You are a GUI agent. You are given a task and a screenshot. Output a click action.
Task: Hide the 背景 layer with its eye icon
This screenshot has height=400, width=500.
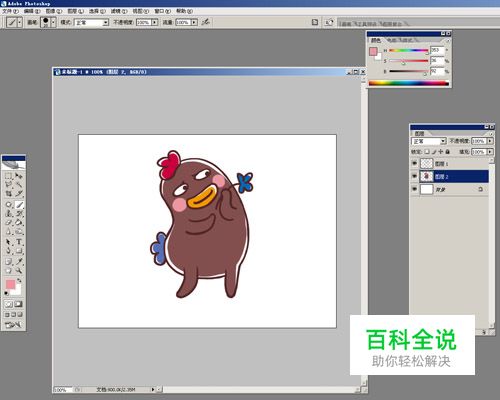(x=414, y=189)
